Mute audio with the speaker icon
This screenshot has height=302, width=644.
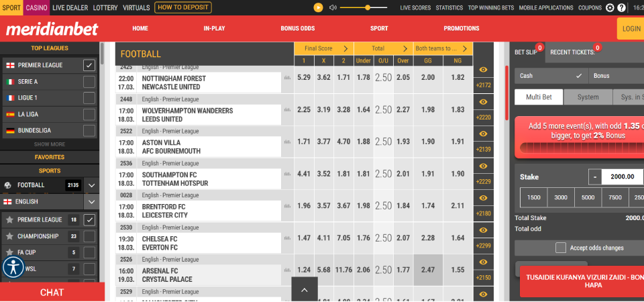333,7
